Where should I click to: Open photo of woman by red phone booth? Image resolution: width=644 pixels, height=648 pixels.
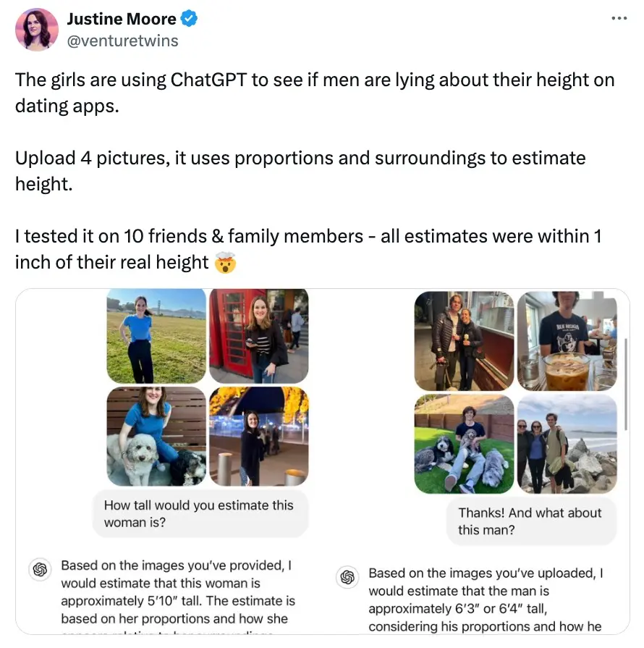(258, 336)
